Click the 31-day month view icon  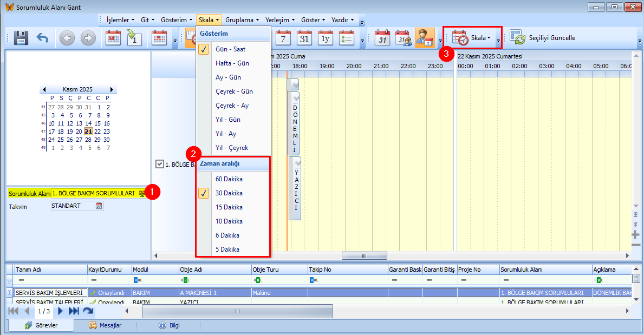304,38
